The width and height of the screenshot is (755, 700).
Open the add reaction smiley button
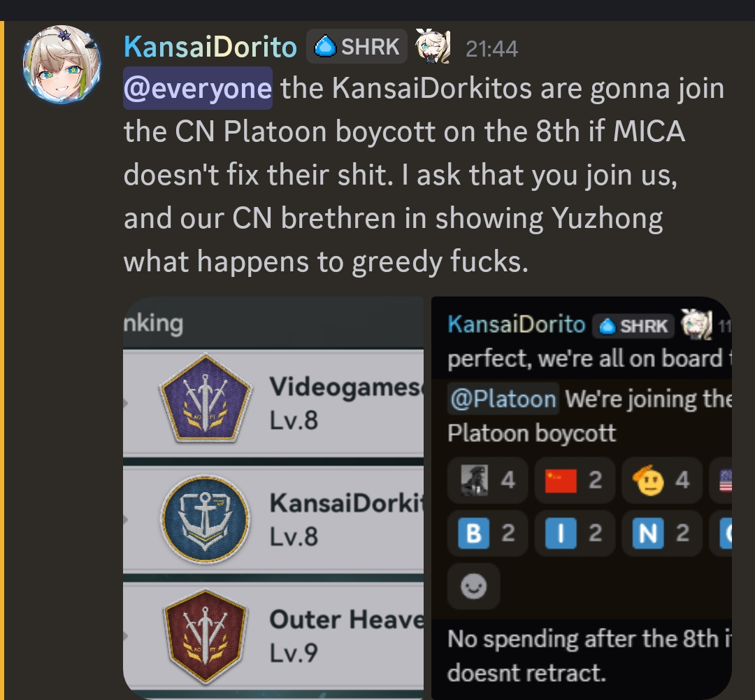(473, 586)
